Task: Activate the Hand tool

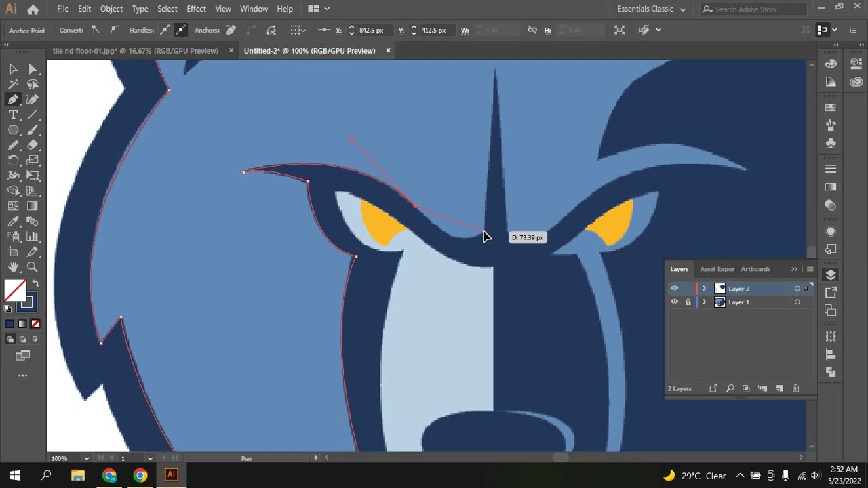Action: (x=13, y=267)
